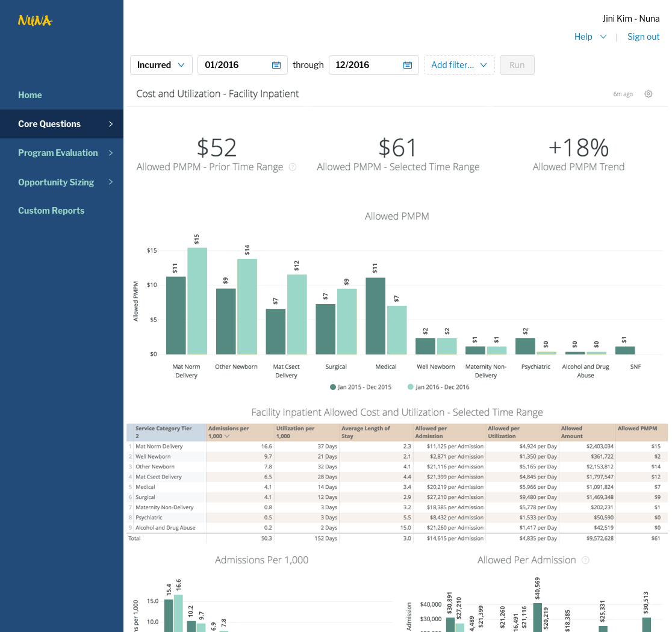Toggle Jan 2016 - Dec 2016 legend series
Screen dimensions: 672x632
point(438,387)
